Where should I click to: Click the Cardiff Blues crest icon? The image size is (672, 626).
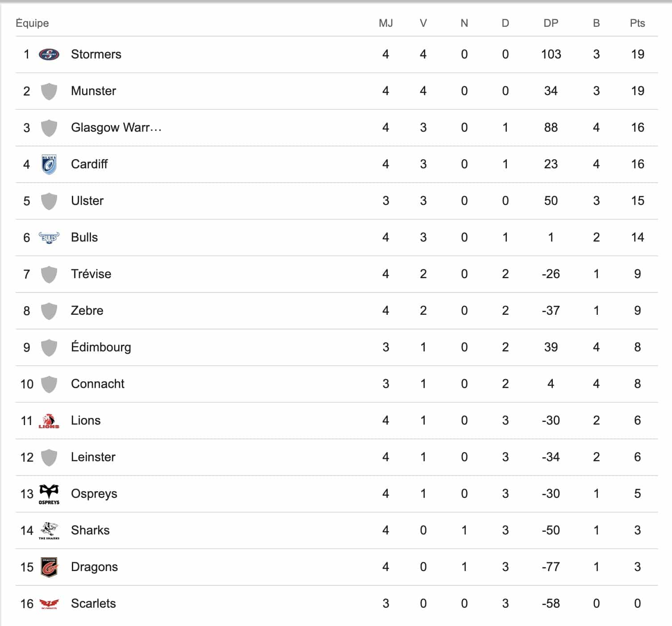click(49, 164)
